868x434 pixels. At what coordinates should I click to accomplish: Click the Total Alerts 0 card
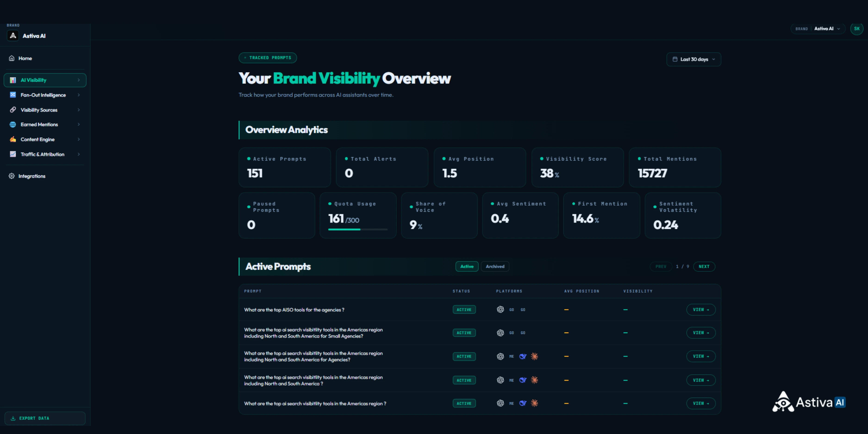click(x=382, y=168)
